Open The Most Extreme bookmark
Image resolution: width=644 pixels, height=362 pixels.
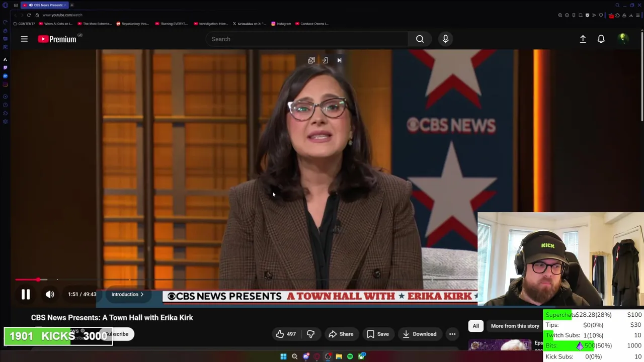[94, 24]
